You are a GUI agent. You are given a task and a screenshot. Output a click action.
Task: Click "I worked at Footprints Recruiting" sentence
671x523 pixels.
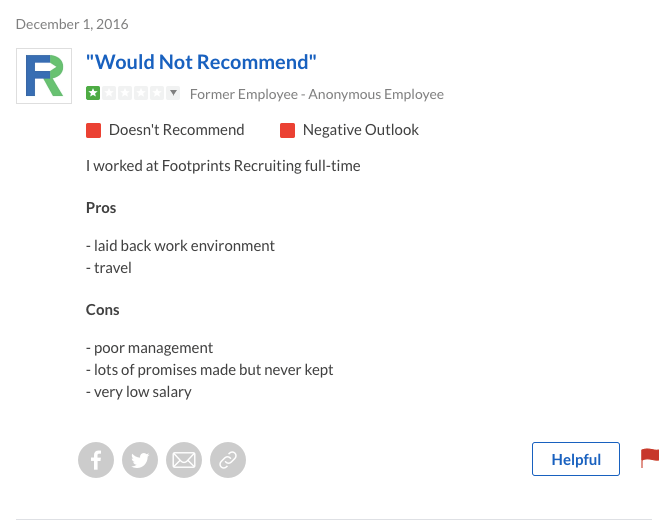(x=223, y=166)
